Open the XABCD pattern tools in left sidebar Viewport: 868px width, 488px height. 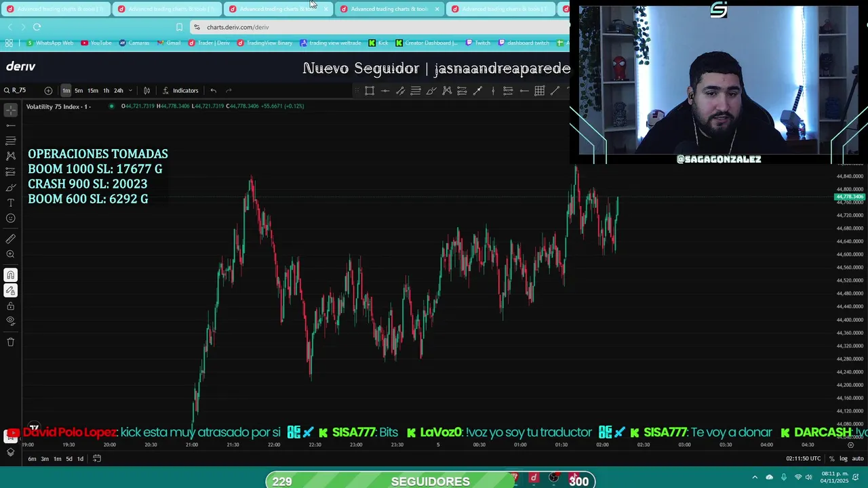(x=10, y=156)
